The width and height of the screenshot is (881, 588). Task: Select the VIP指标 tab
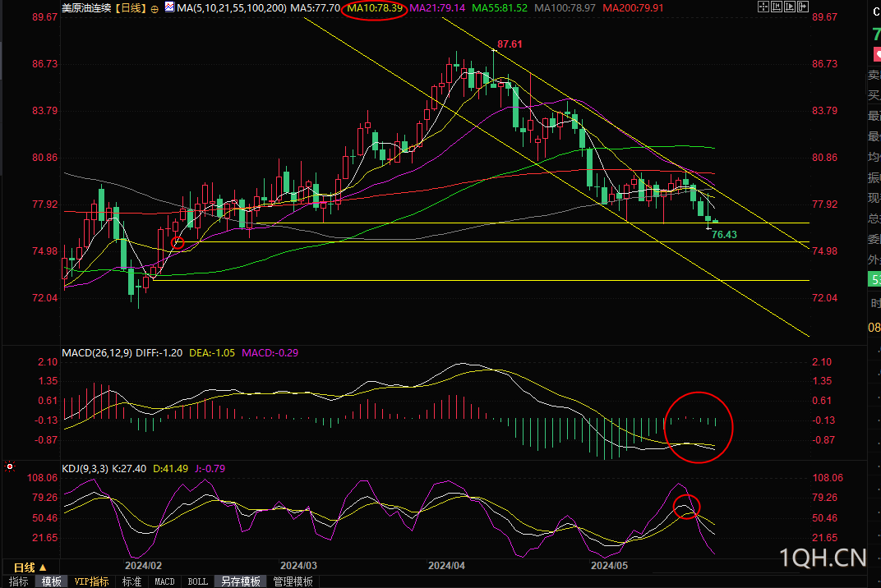pyautogui.click(x=91, y=581)
